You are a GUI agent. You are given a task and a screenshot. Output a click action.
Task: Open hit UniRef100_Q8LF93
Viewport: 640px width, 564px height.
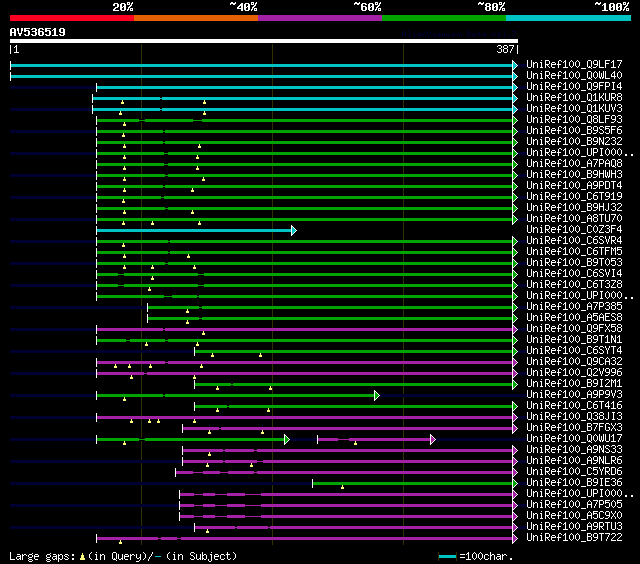tap(574, 120)
